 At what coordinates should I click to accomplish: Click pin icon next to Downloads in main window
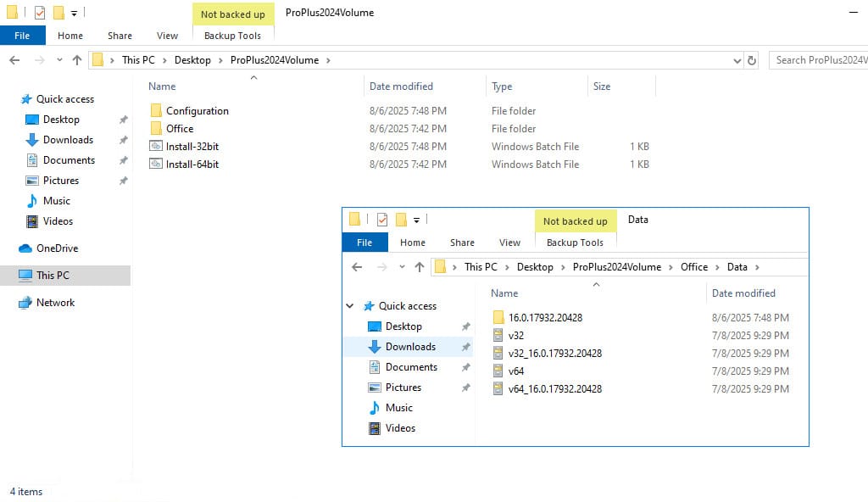pos(124,140)
